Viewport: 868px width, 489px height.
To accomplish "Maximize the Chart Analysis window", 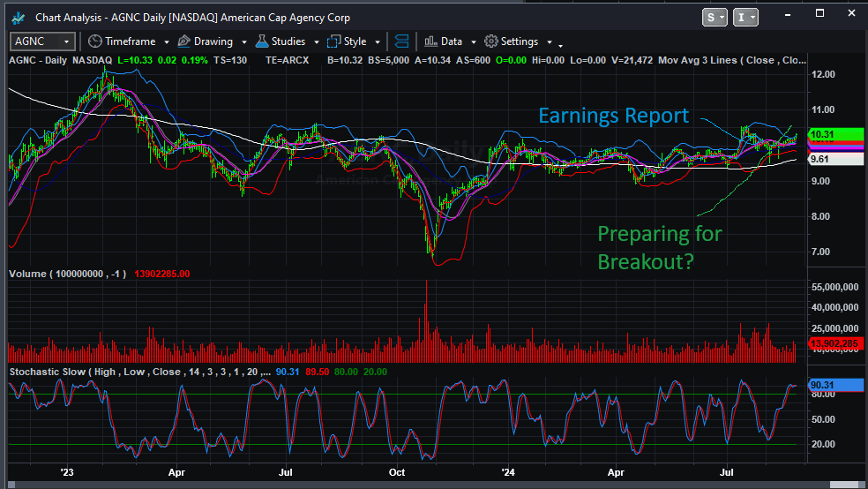I will pos(820,14).
